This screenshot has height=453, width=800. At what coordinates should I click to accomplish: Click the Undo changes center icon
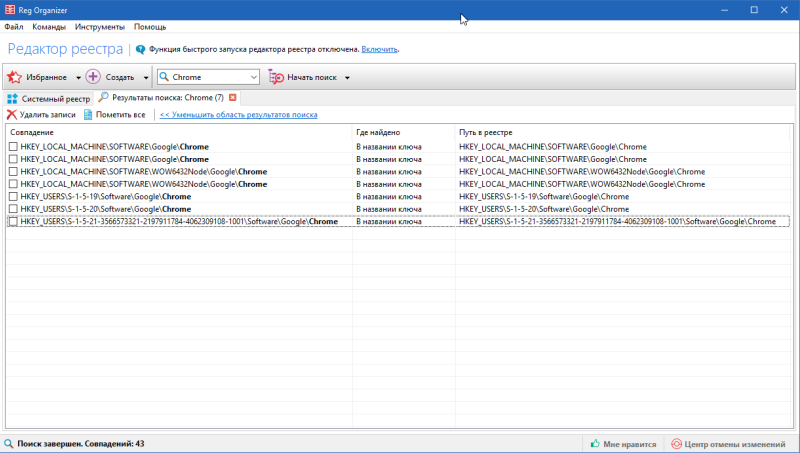676,444
